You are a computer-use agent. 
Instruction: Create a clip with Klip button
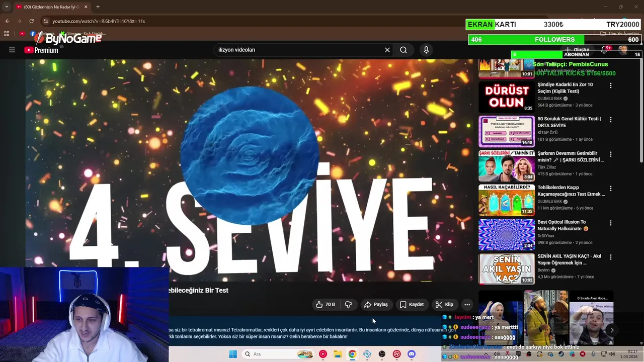(x=444, y=304)
